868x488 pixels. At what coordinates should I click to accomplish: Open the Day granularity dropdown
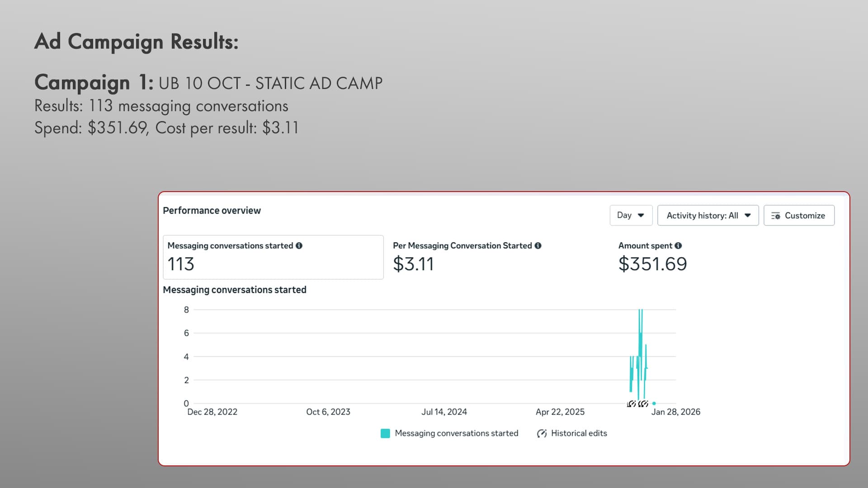631,216
